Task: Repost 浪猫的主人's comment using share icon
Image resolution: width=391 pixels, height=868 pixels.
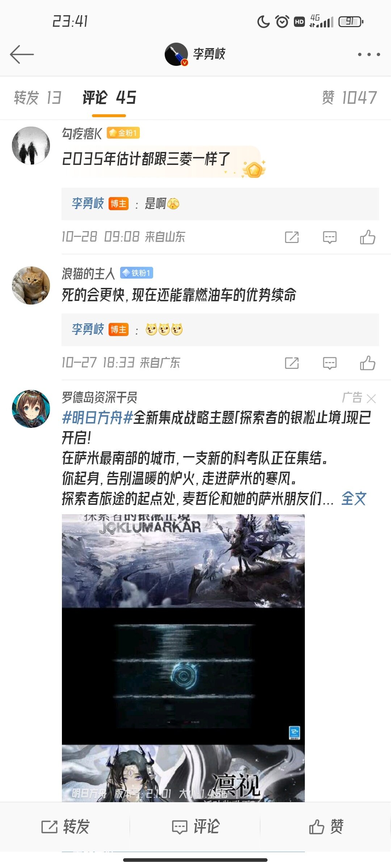Action: point(292,363)
